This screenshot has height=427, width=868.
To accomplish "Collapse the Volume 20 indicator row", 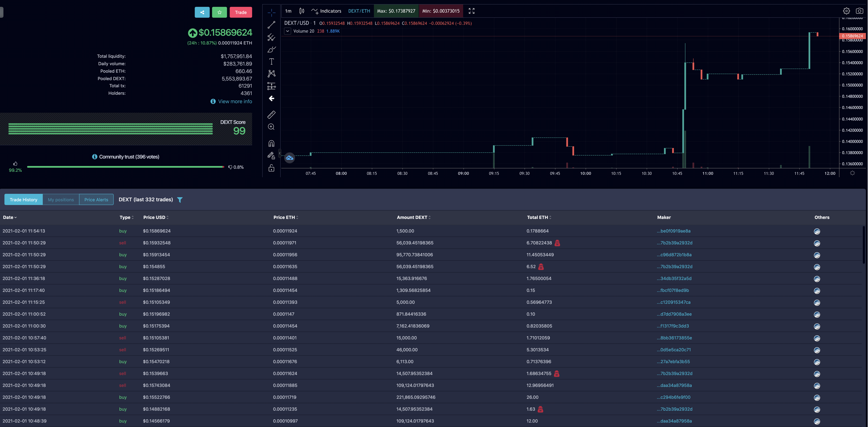I will coord(288,31).
